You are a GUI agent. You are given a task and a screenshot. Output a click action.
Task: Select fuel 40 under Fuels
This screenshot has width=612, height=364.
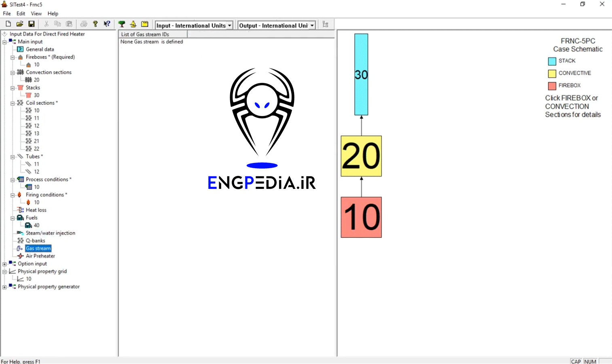pyautogui.click(x=36, y=225)
